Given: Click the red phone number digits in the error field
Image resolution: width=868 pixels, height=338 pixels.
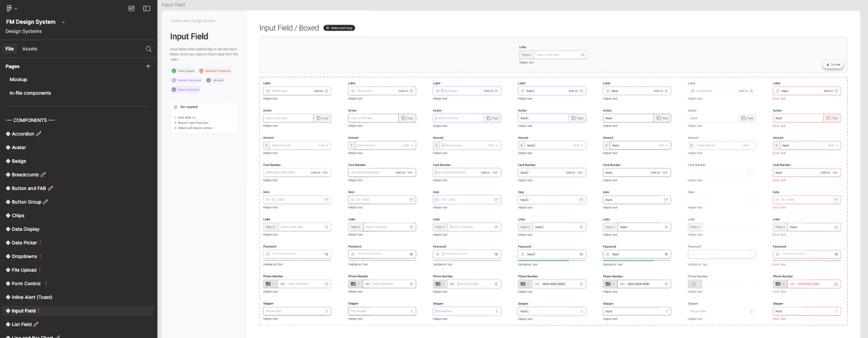Looking at the screenshot, I should coord(809,284).
